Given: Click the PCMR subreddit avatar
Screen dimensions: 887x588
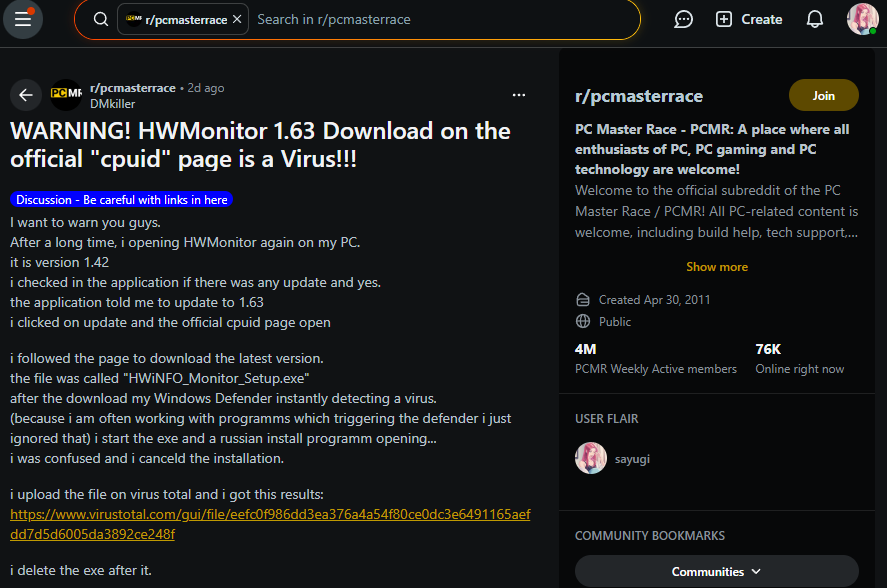Looking at the screenshot, I should coord(66,95).
